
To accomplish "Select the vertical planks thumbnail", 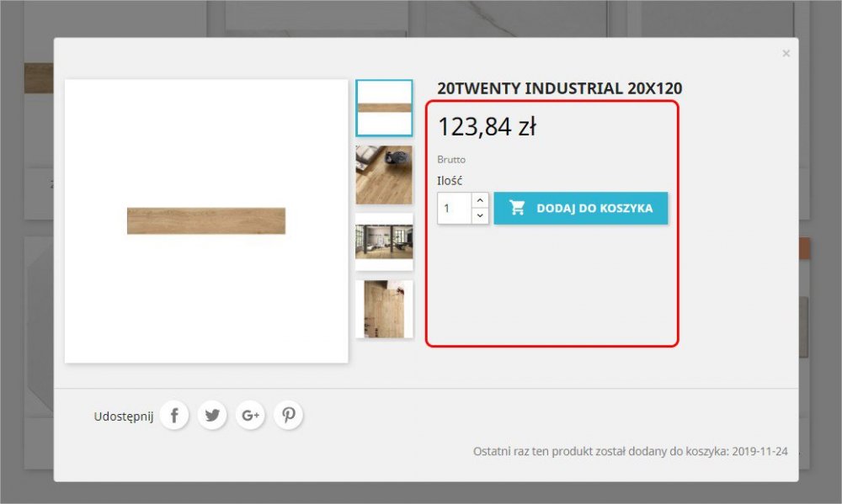I will pos(384,309).
